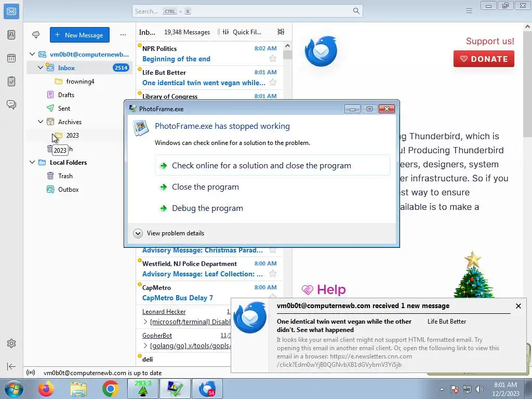Open CapMetro Bus Delay 7 message
Viewport: 532px width, 399px height.
coord(209,292)
